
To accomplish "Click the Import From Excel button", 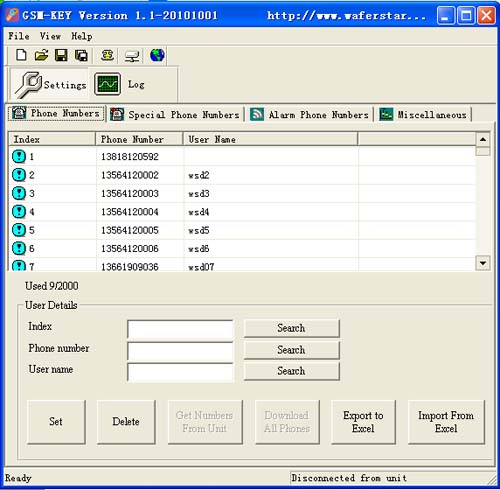I will pos(446,422).
